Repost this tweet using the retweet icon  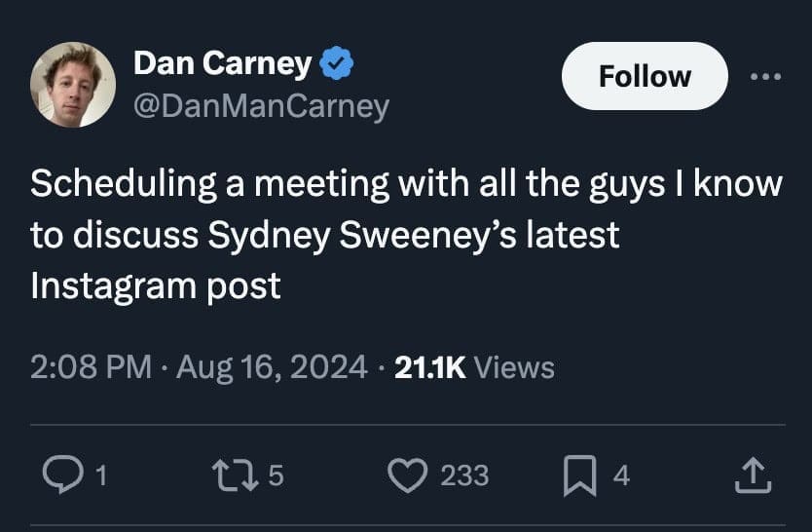click(234, 475)
